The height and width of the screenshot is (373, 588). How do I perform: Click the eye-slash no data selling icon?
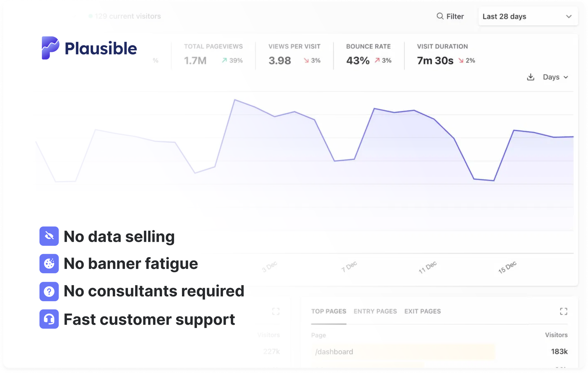(x=49, y=236)
